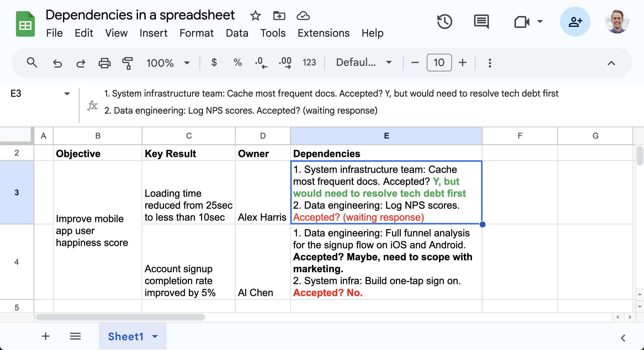This screenshot has width=644, height=350.
Task: Open Sheet1 tab options arrow
Action: [155, 337]
